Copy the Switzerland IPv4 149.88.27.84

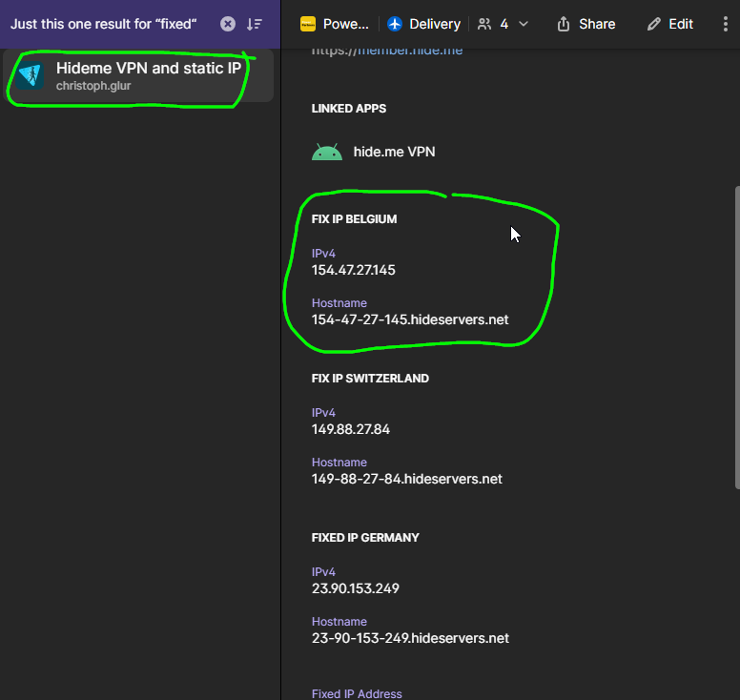coord(351,429)
